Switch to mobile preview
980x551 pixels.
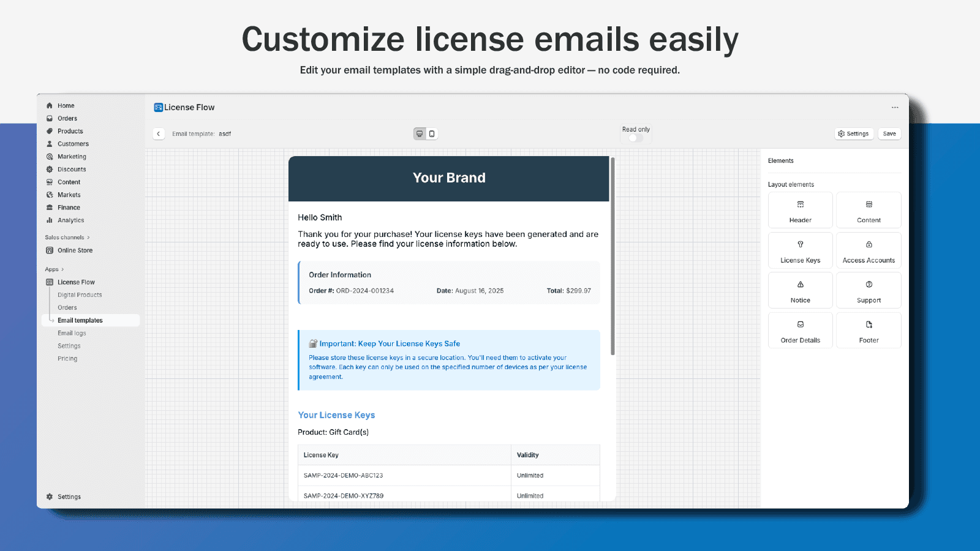coord(432,133)
